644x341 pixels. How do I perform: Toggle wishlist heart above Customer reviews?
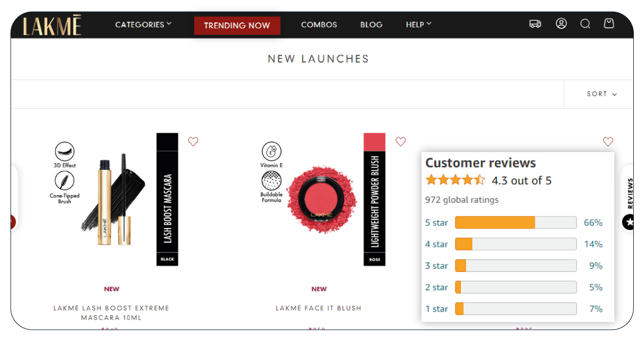[608, 141]
